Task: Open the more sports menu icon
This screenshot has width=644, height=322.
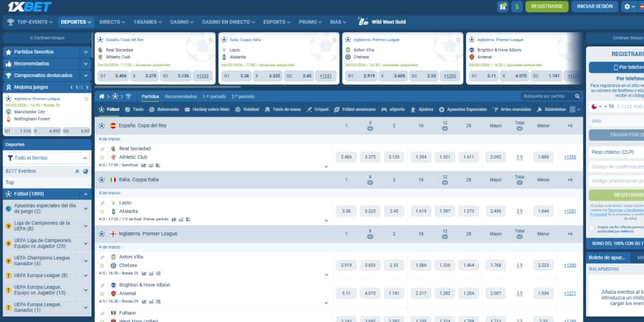Action: (574, 109)
